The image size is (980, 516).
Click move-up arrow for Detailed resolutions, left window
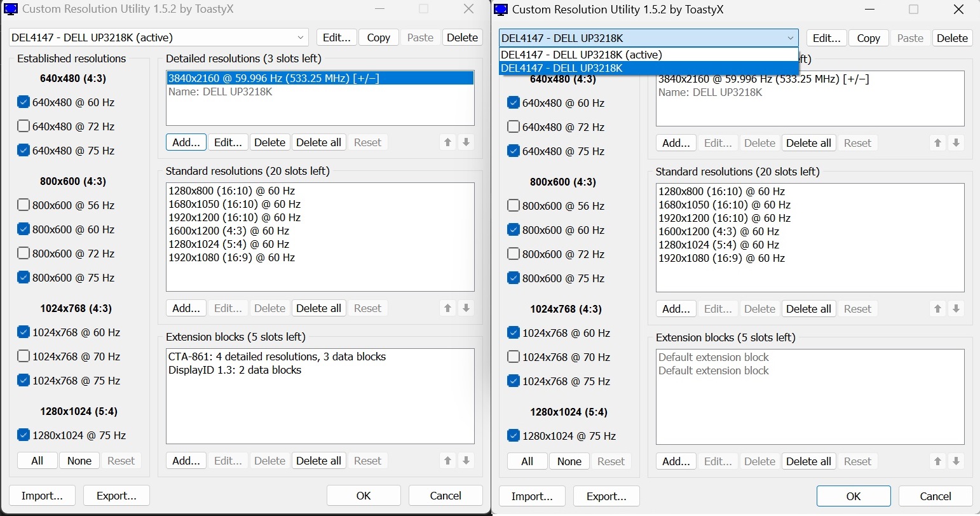(x=448, y=142)
